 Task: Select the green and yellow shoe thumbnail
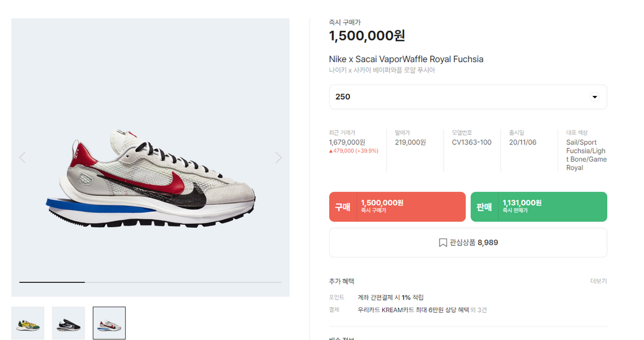coord(28,323)
